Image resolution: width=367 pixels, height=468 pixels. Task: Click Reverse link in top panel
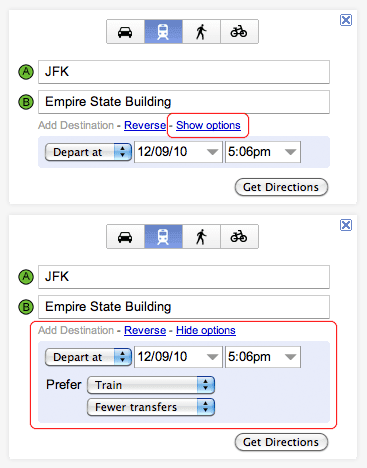[x=145, y=125]
